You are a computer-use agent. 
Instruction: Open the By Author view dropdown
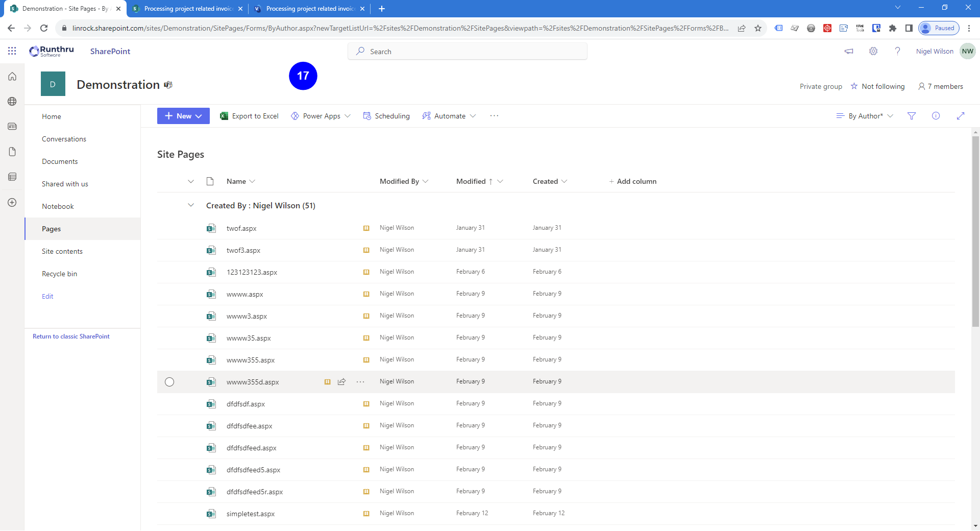pos(865,116)
